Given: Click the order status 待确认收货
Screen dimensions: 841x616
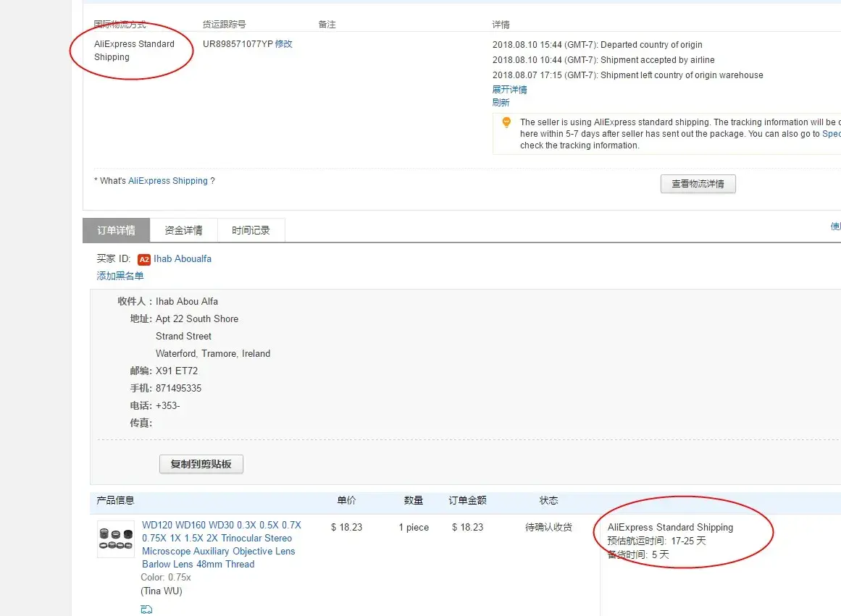Looking at the screenshot, I should 548,527.
